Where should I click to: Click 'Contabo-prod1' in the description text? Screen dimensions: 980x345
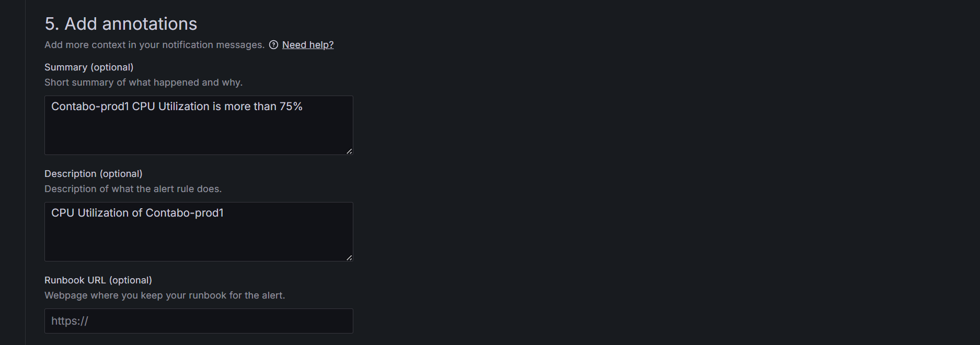[x=185, y=213]
